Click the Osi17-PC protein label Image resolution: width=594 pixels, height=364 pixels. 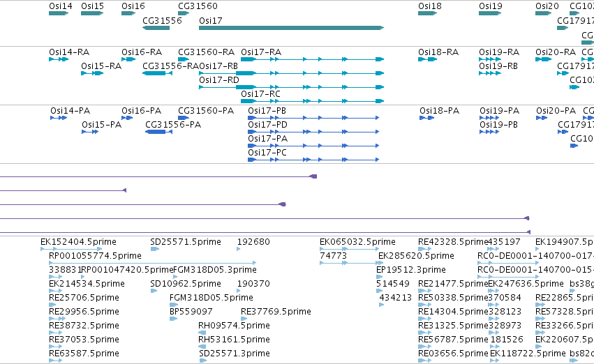pyautogui.click(x=267, y=152)
